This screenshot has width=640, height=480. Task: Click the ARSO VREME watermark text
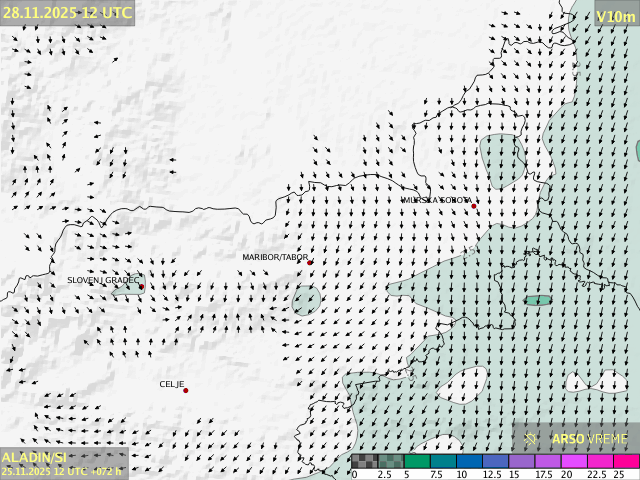(590, 438)
